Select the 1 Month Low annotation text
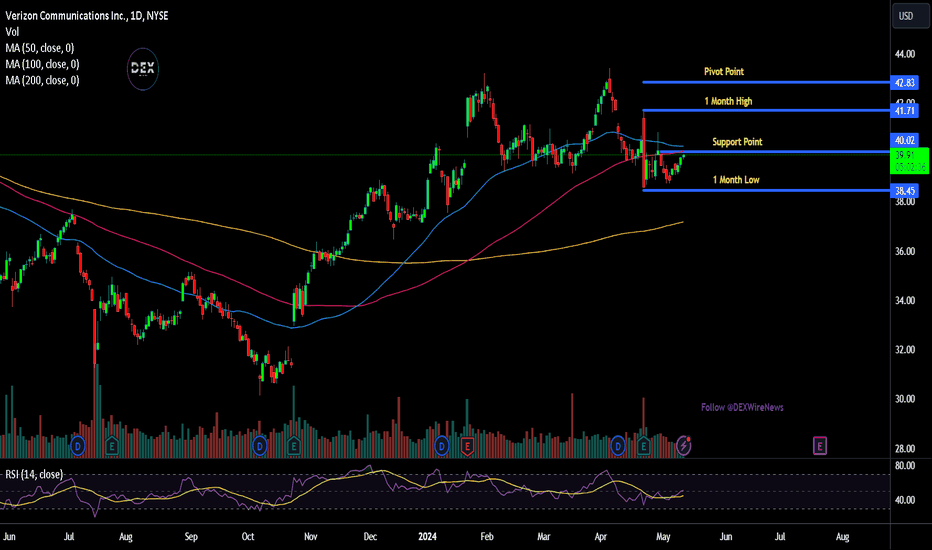 pos(736,180)
